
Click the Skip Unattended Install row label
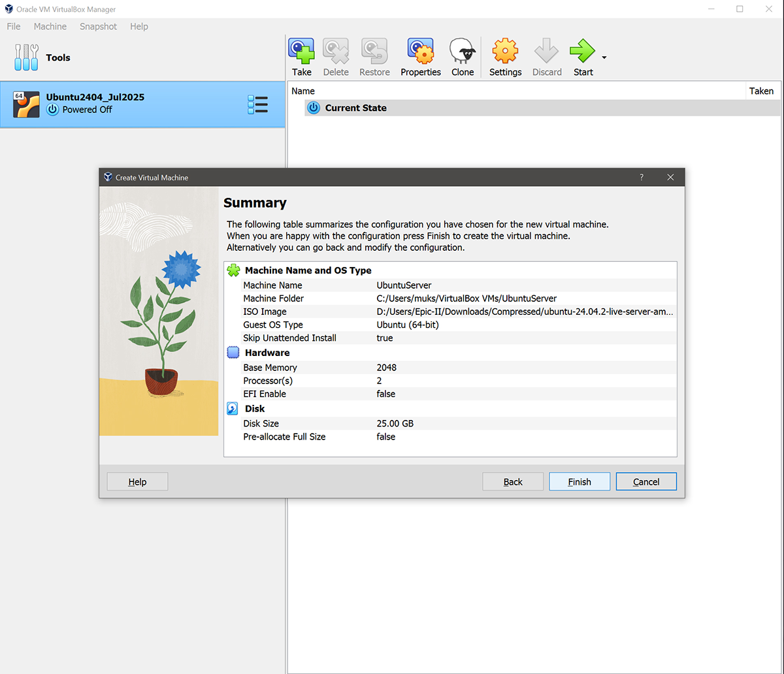(x=290, y=338)
